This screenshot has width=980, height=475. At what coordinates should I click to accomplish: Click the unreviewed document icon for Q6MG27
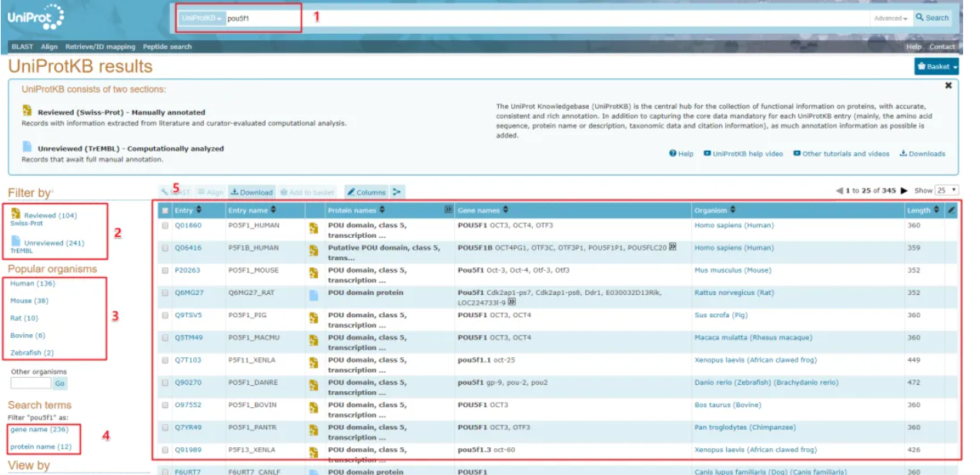click(313, 295)
